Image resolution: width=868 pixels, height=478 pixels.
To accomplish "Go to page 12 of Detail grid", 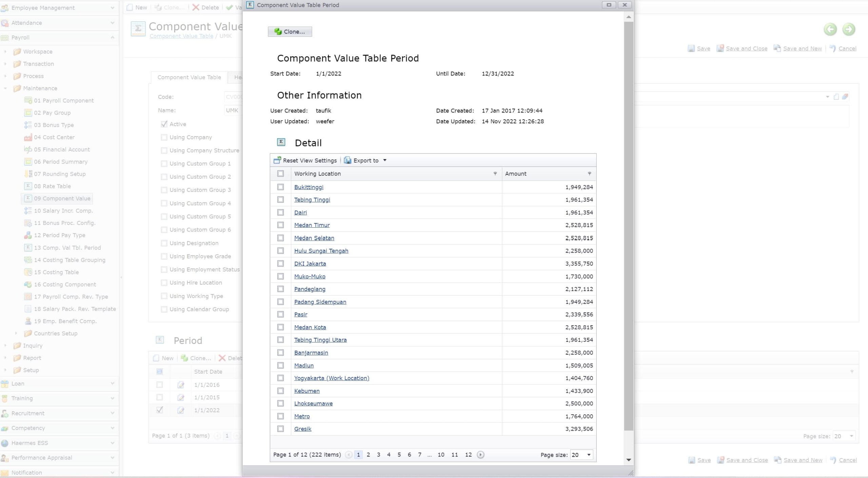I will [x=468, y=455].
